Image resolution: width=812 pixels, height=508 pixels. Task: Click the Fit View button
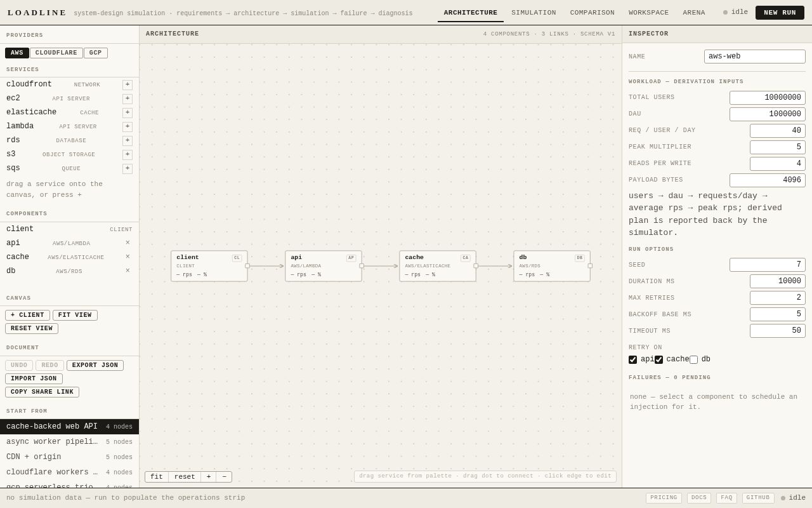tap(75, 316)
